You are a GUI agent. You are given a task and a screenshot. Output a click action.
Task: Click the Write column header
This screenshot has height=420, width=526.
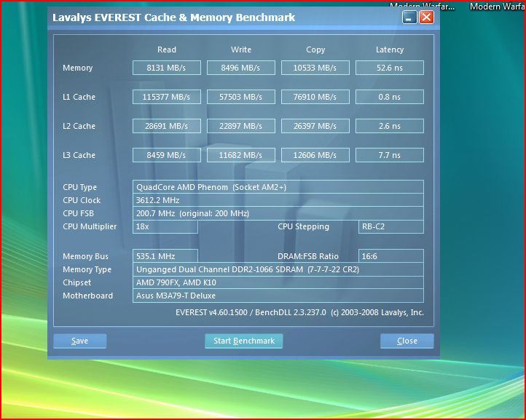point(241,49)
